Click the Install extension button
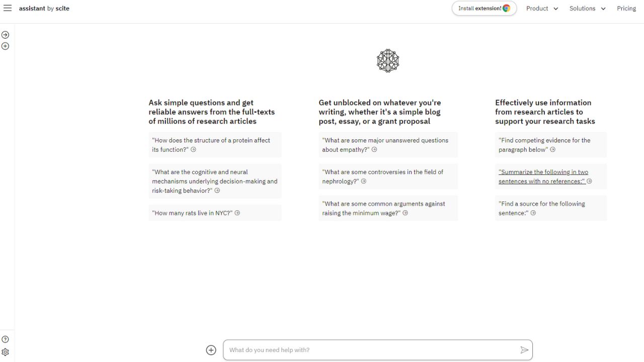 [x=484, y=9]
